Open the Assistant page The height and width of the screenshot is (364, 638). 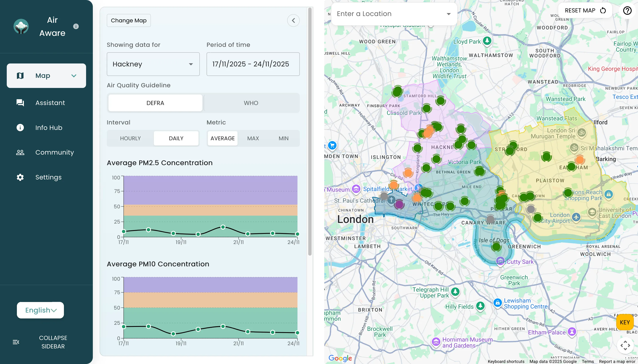[x=50, y=103]
